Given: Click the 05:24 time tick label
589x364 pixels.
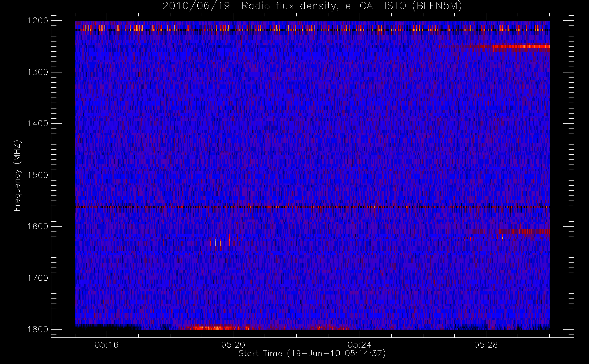Looking at the screenshot, I should pos(359,345).
